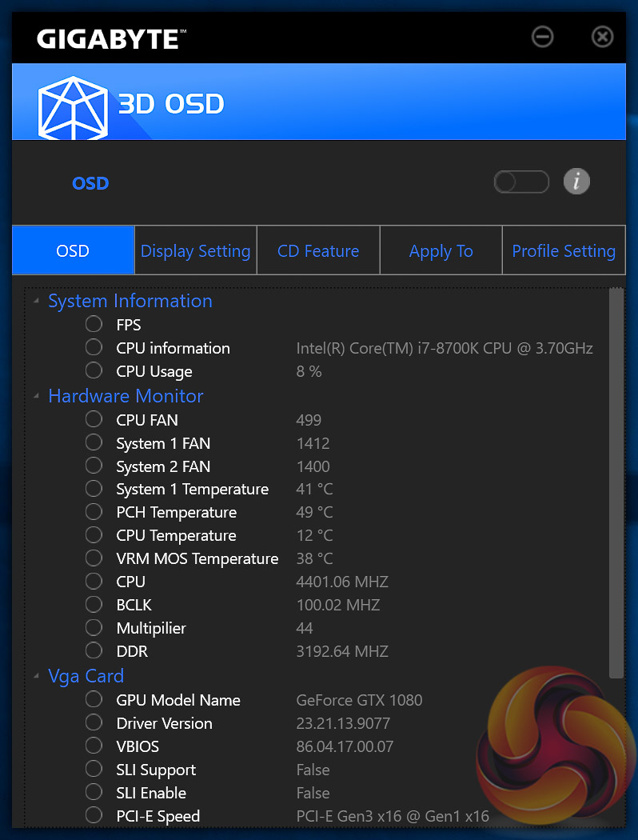Enable the System 1 Temperature option

(94, 488)
